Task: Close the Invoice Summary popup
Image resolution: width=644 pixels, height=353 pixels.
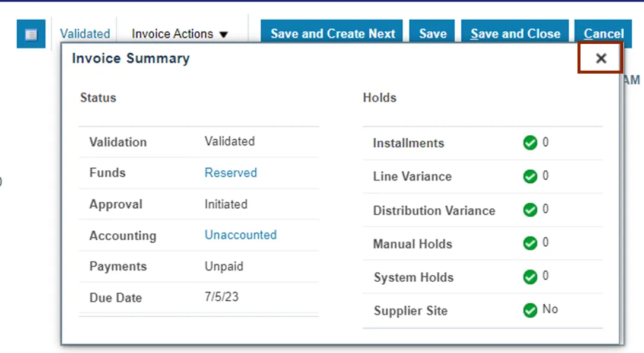Action: click(x=601, y=58)
